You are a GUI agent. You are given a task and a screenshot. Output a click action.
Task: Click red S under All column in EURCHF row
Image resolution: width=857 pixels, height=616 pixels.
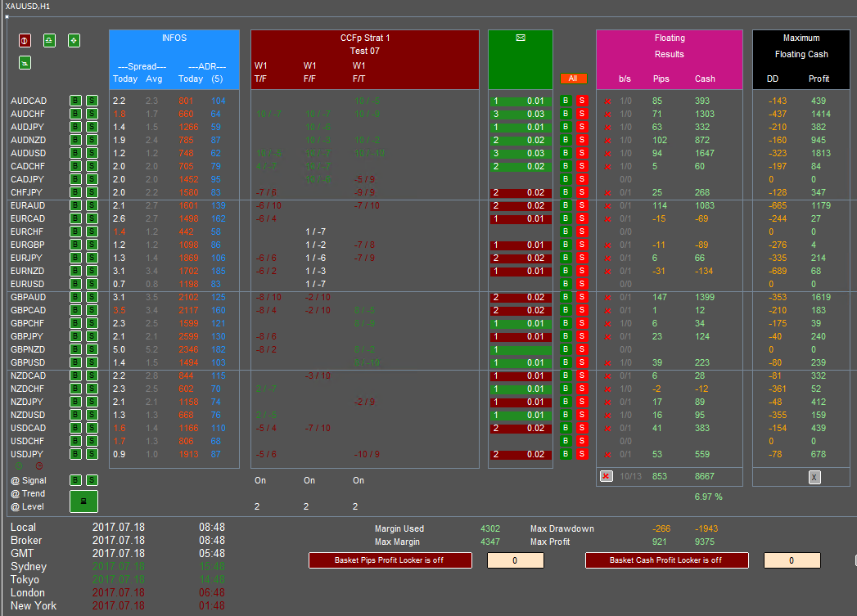pyautogui.click(x=581, y=232)
